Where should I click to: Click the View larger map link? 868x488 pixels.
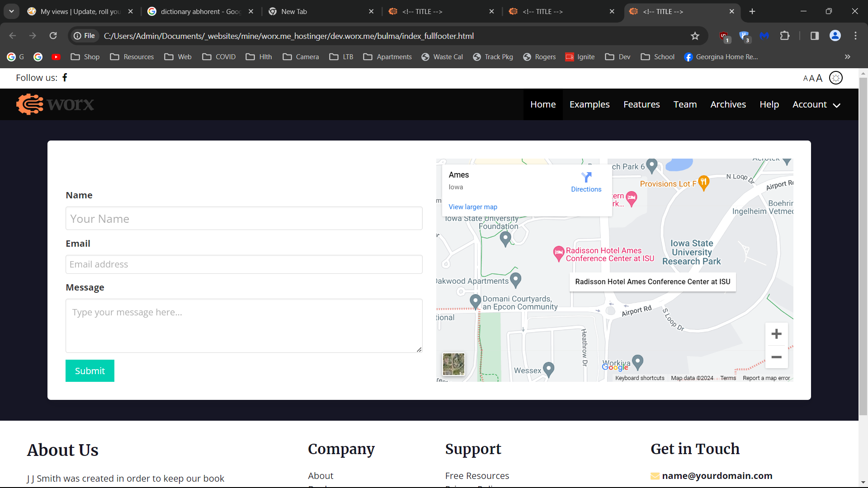point(472,207)
